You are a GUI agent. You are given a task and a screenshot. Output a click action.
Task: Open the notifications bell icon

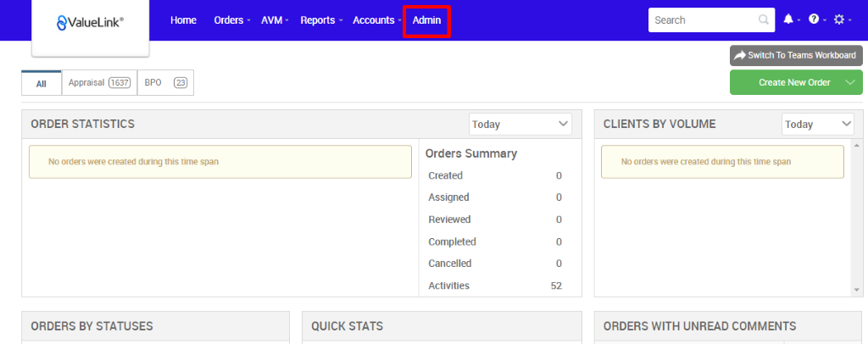pyautogui.click(x=789, y=19)
